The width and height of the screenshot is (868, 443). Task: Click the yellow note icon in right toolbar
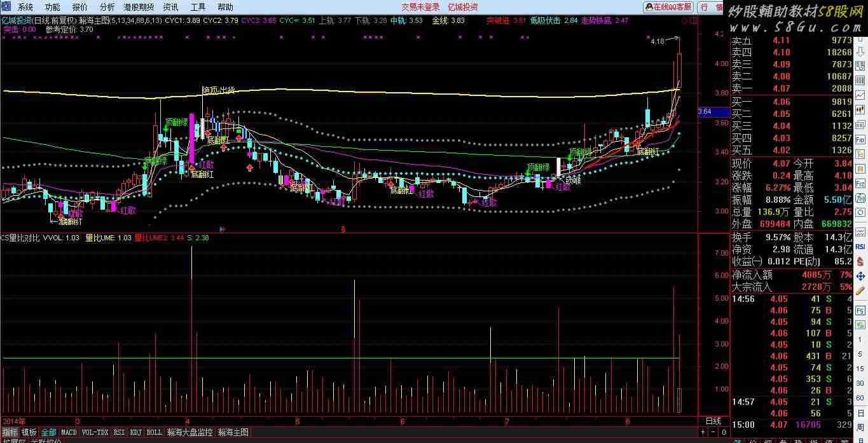tap(860, 153)
